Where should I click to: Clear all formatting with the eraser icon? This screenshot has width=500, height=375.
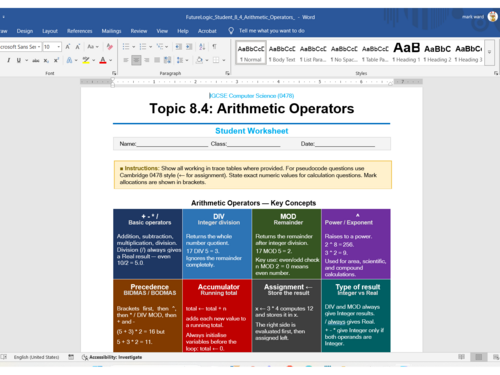pos(110,47)
